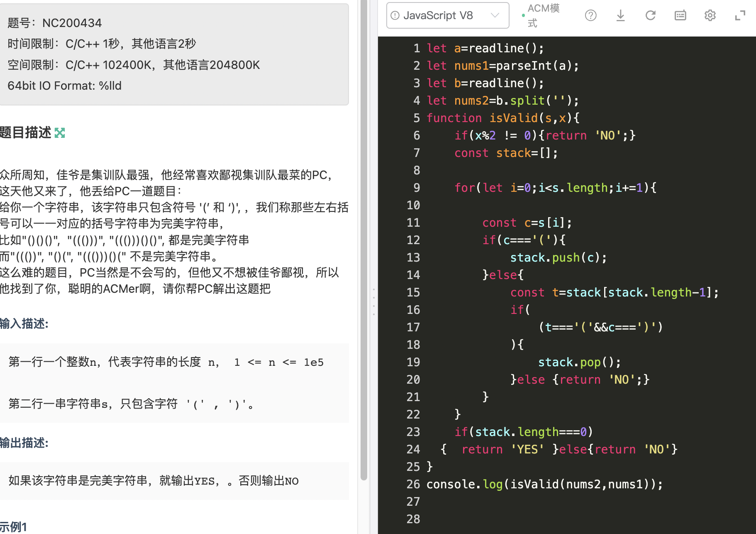Click the help question mark icon
The image size is (756, 534).
(590, 15)
